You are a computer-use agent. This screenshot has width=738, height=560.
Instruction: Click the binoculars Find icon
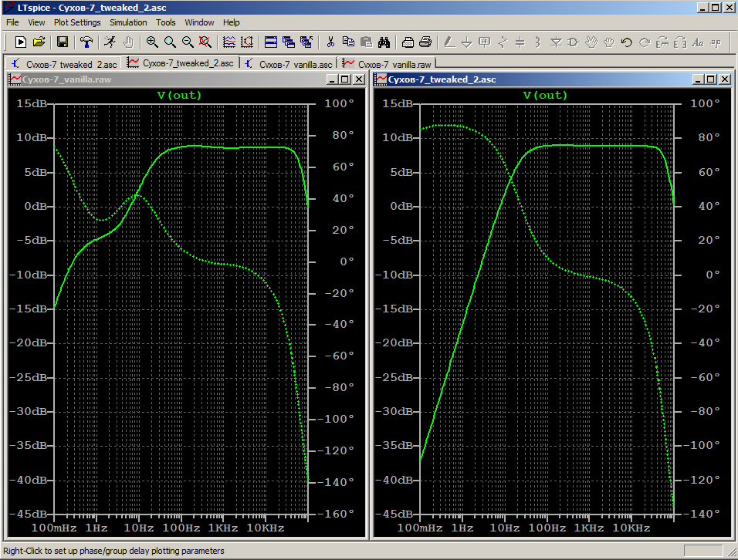384,42
